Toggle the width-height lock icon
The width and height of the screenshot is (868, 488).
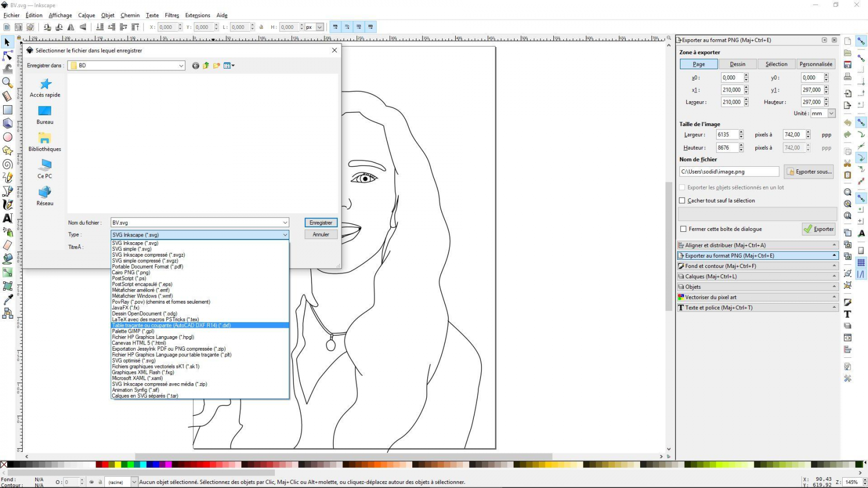click(261, 27)
